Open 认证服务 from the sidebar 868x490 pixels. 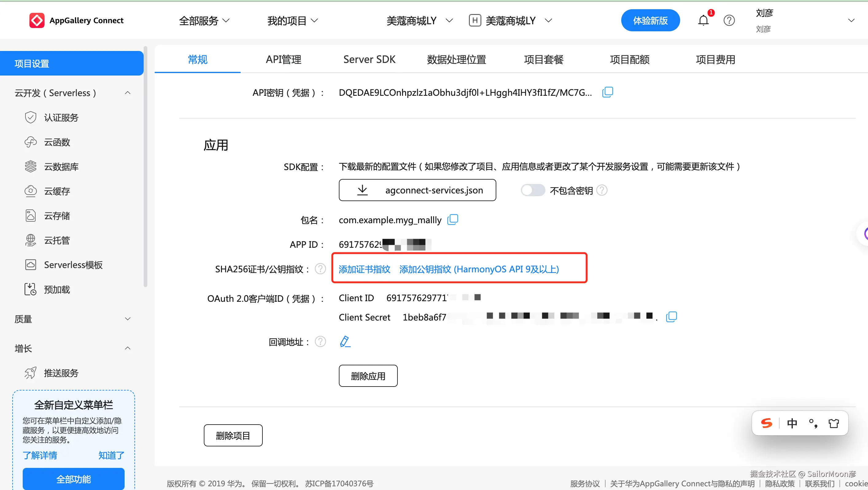click(x=61, y=117)
